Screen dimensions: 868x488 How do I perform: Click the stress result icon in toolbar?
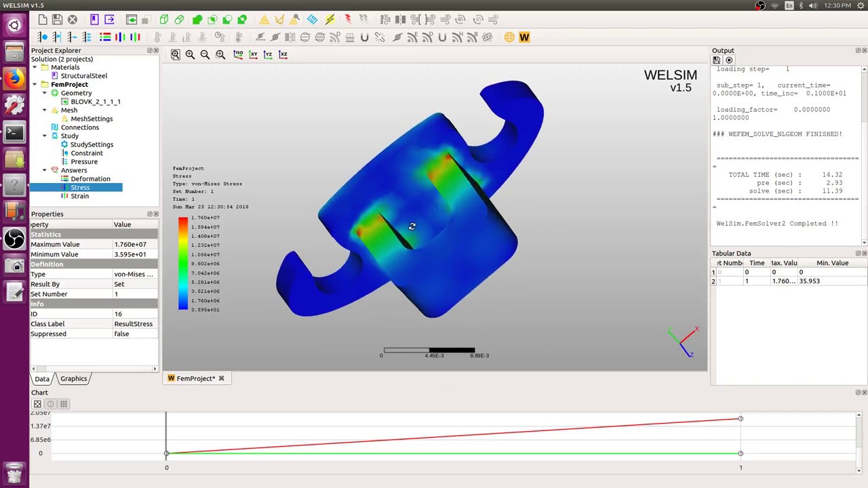pyautogui.click(x=120, y=37)
